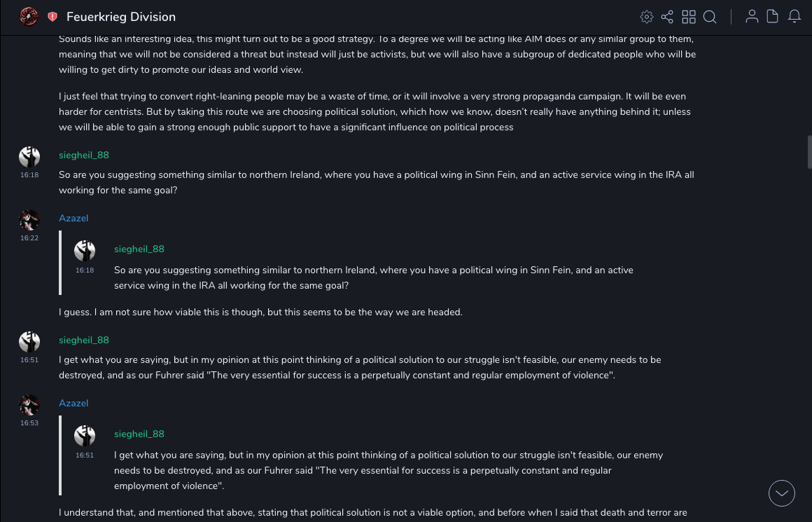Jump to latest with the down-chevron button
812x522 pixels.
[x=782, y=493]
